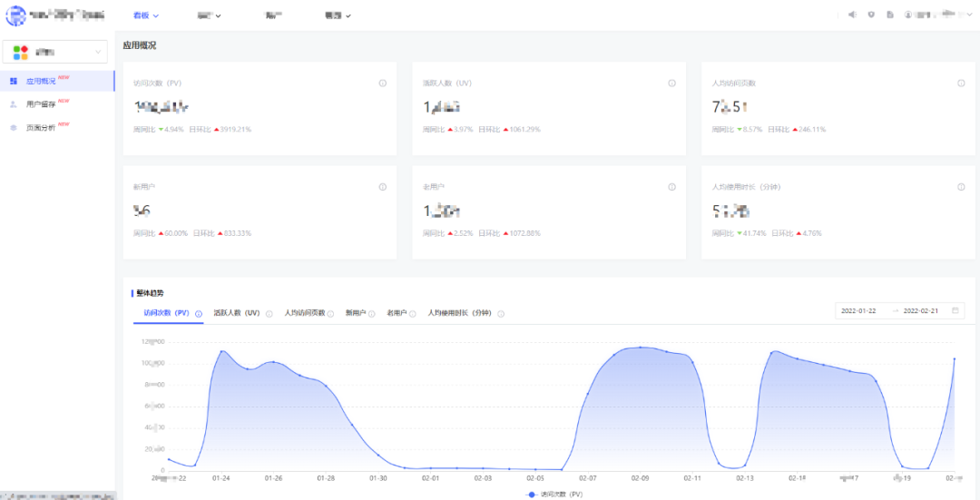Open the calendar icon in date range picker

coord(955,310)
